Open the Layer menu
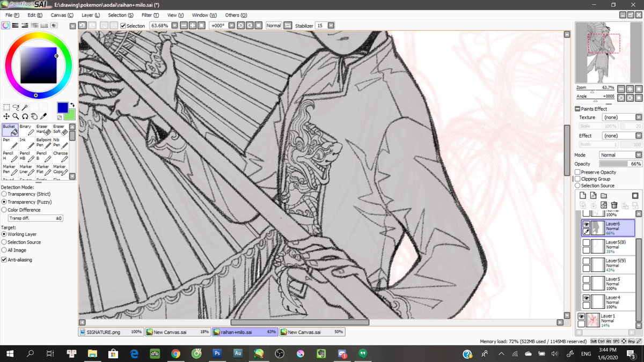The image size is (644, 362). coord(91,15)
